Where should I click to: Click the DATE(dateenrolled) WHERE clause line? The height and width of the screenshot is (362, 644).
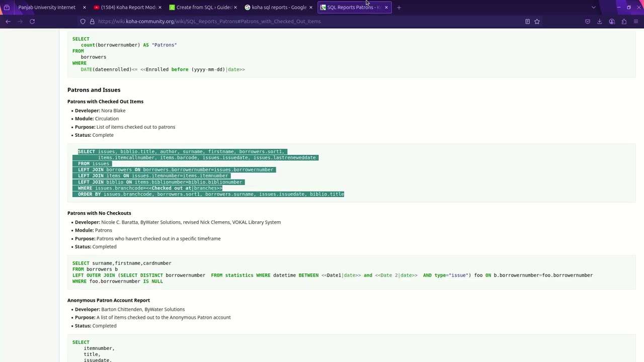point(163,69)
